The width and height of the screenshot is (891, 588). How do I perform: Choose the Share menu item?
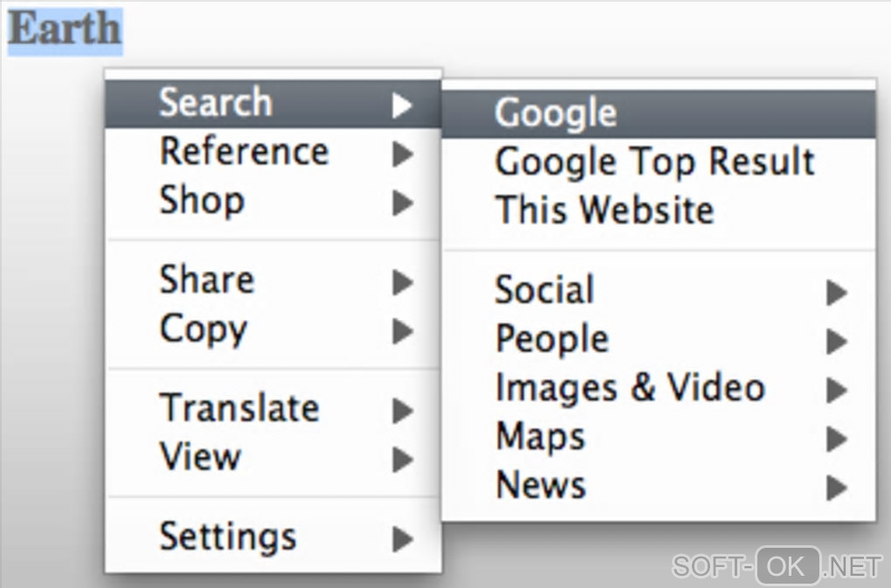click(x=207, y=280)
